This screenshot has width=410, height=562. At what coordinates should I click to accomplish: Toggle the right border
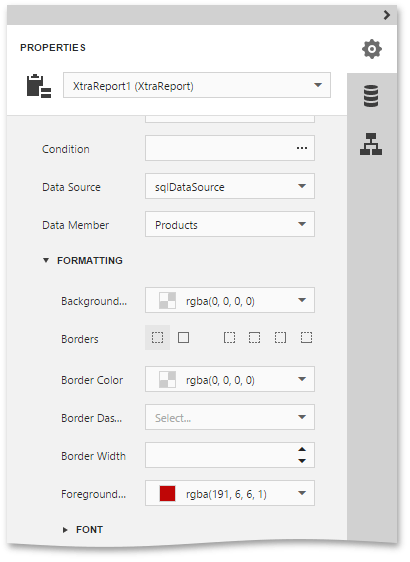point(280,337)
